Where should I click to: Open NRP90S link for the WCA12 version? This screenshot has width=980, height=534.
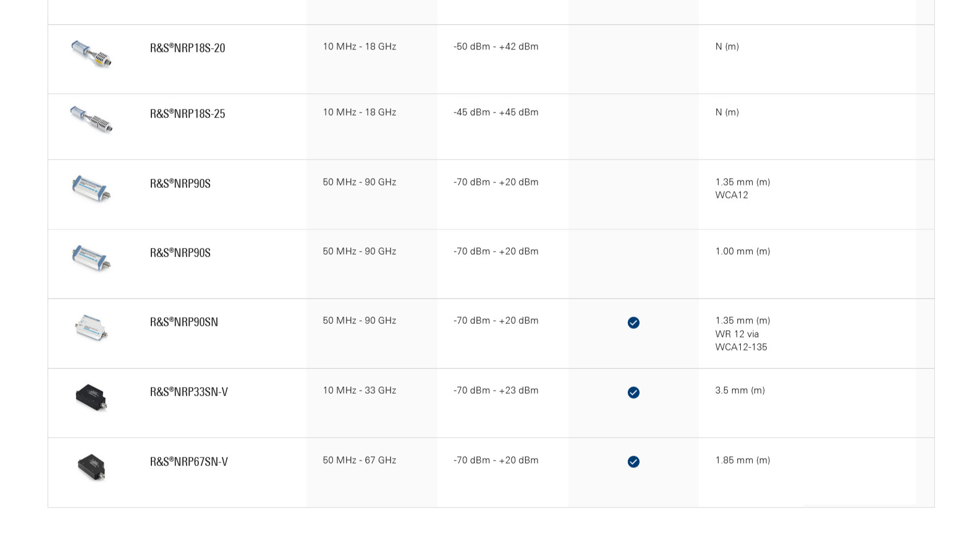coord(180,184)
